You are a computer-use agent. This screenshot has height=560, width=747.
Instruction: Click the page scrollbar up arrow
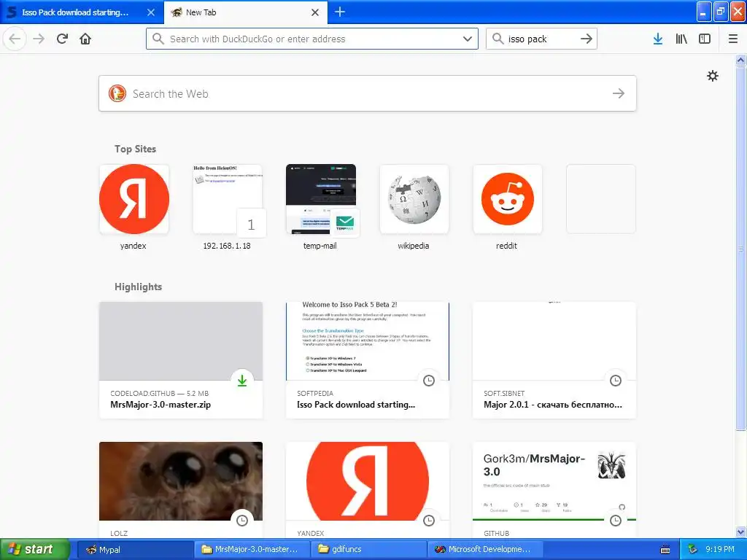[x=741, y=60]
